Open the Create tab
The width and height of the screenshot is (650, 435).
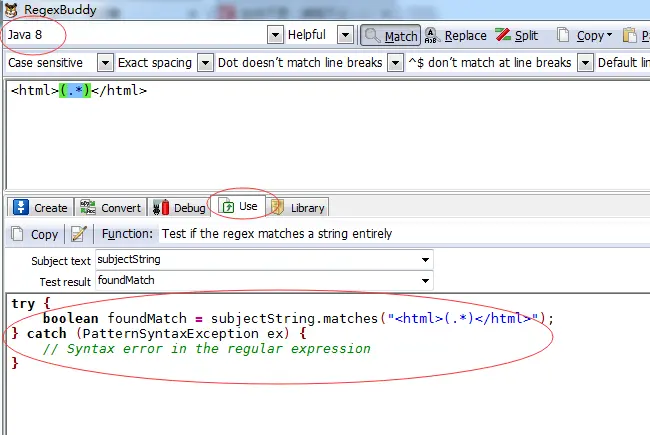click(x=41, y=207)
